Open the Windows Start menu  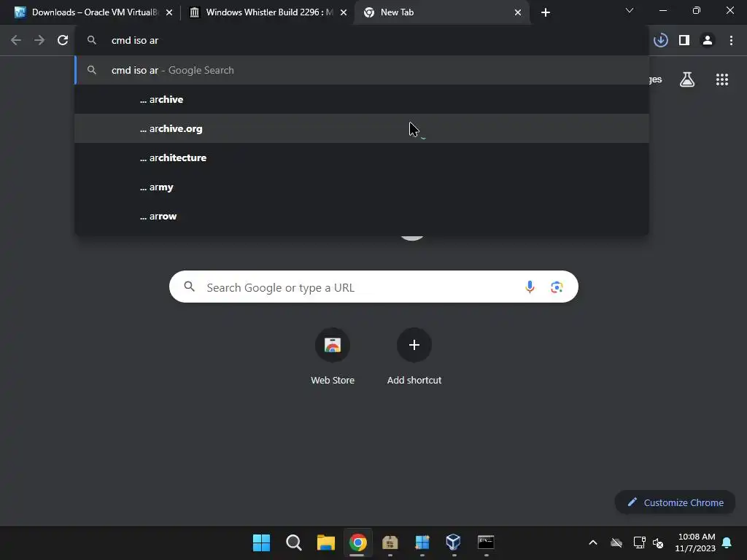tap(261, 542)
